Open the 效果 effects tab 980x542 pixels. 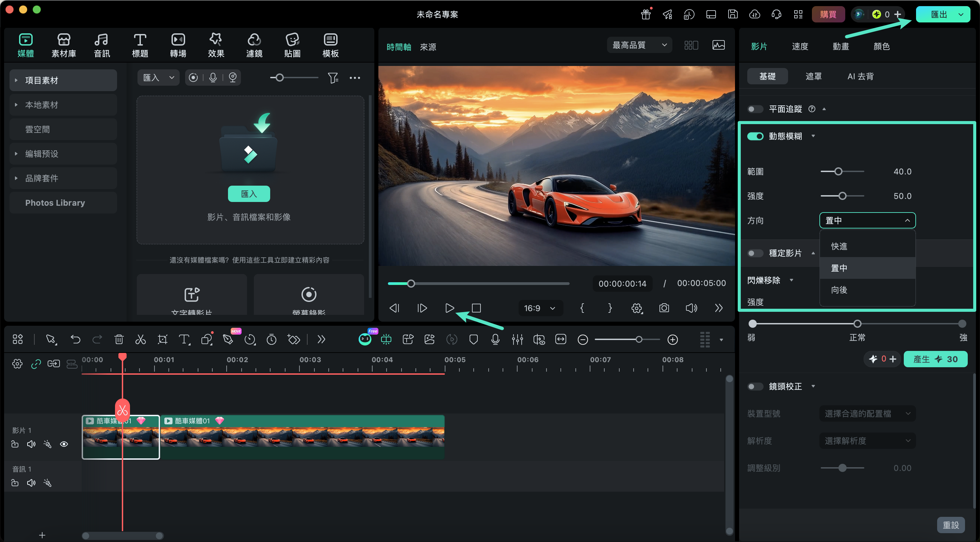[x=216, y=45]
